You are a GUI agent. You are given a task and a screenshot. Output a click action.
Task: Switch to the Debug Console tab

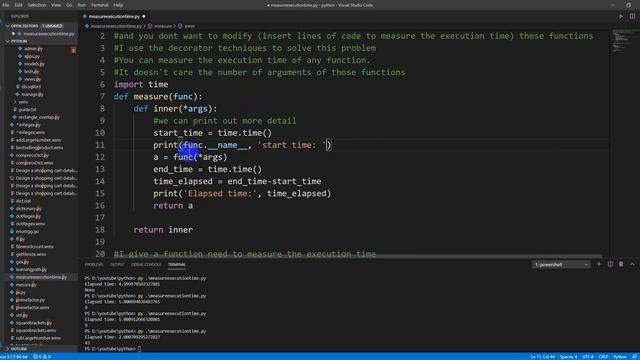click(146, 264)
